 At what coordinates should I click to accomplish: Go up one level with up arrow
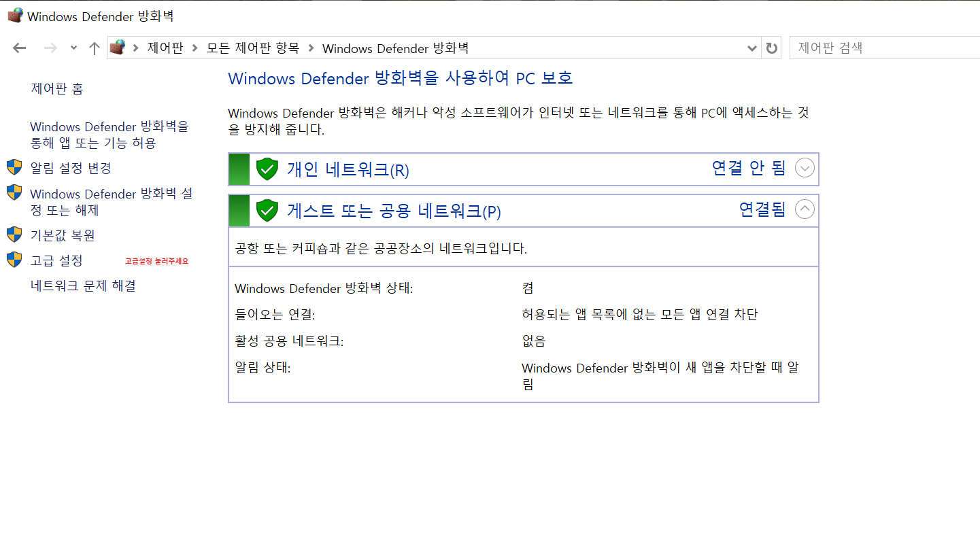(x=95, y=48)
